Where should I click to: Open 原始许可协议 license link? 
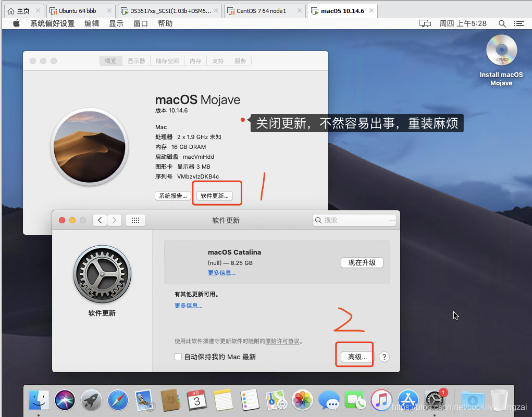click(x=282, y=341)
